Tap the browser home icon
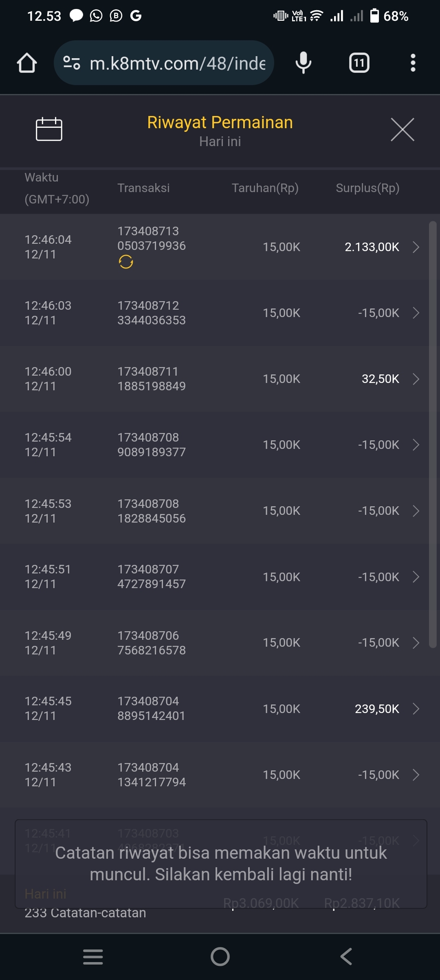The width and height of the screenshot is (440, 980). tap(27, 63)
